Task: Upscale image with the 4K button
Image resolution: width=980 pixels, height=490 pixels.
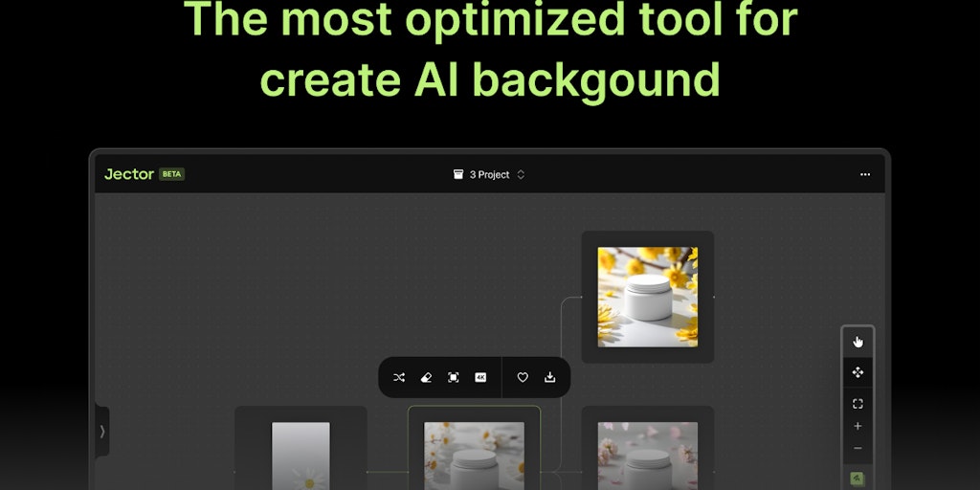Action: pyautogui.click(x=480, y=378)
